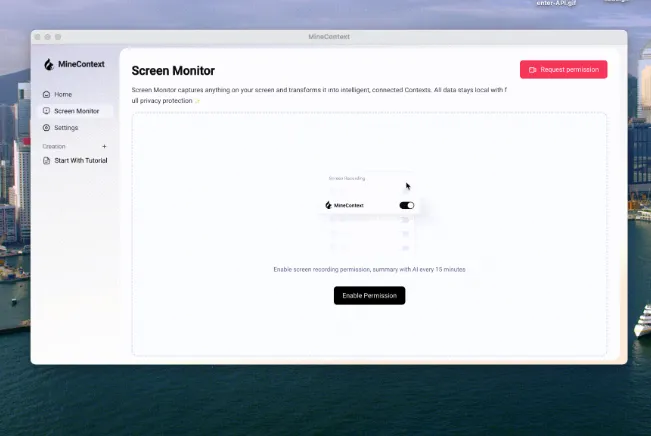Add a new creation with plus icon

(x=104, y=146)
